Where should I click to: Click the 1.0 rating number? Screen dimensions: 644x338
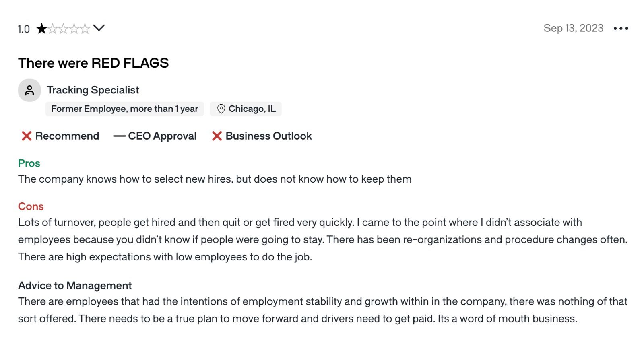point(24,29)
